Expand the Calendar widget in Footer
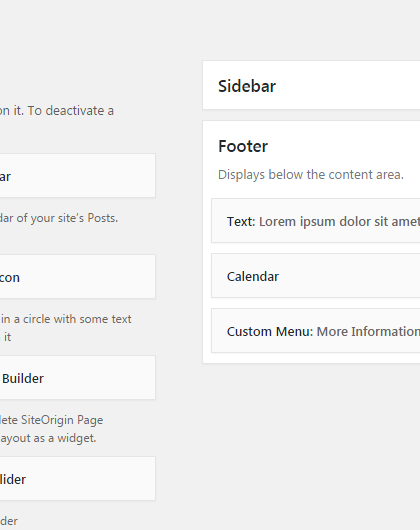The height and width of the screenshot is (530, 420). coord(316,276)
